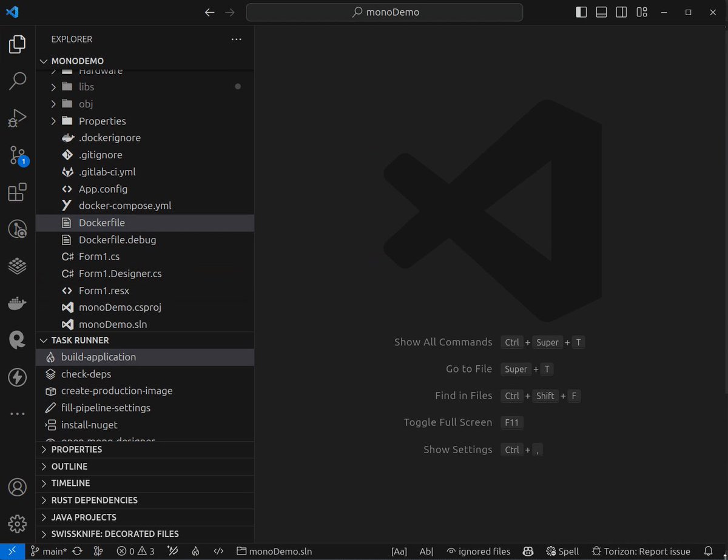Open the Run and Debug view
Viewport: 728px width, 560px height.
pos(18,118)
